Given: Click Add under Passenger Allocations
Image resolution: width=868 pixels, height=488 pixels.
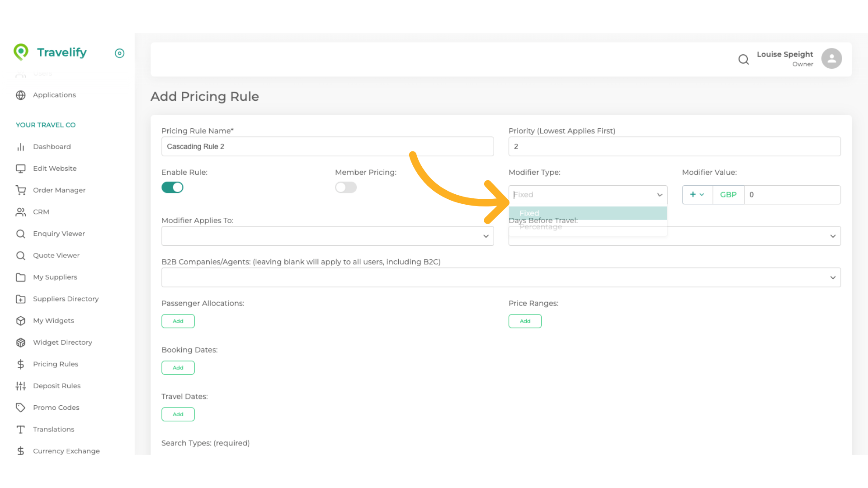Looking at the screenshot, I should click(x=178, y=321).
